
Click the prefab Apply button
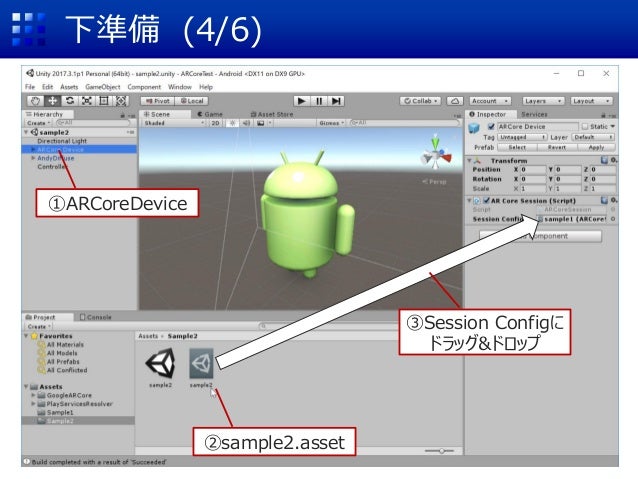[596, 147]
